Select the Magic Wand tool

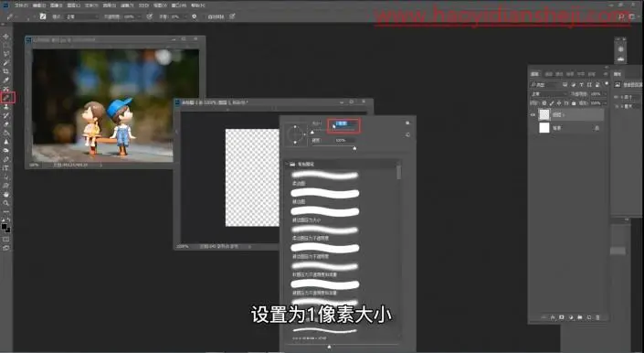5,62
